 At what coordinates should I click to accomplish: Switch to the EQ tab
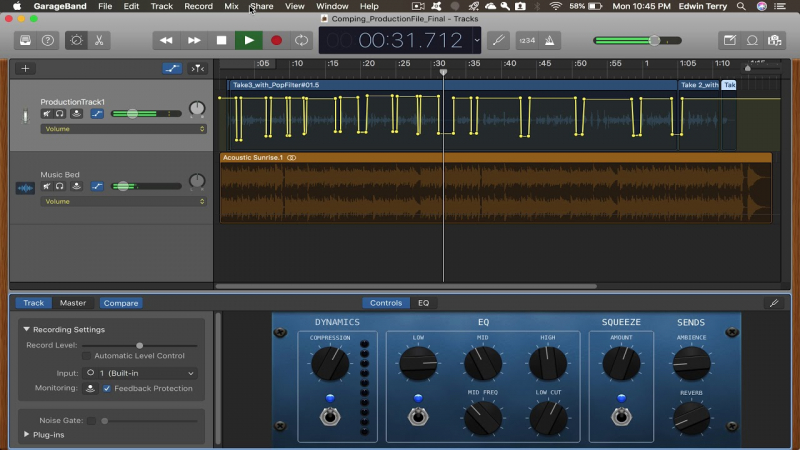tap(423, 303)
